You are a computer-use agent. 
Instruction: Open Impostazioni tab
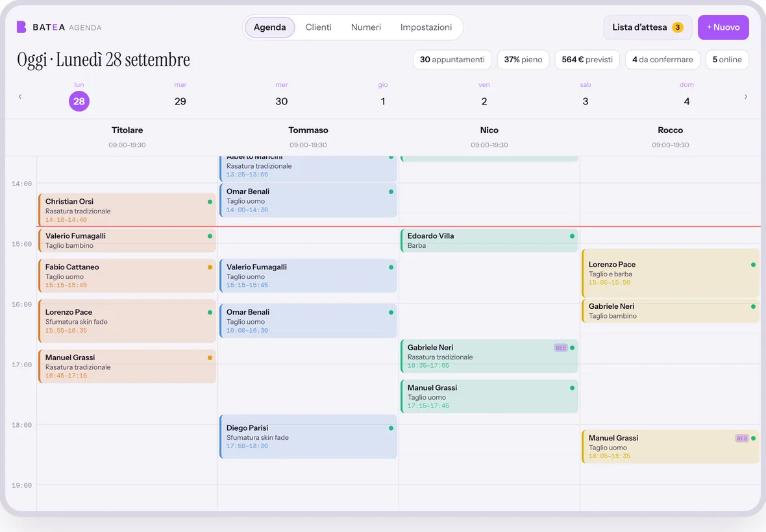tap(426, 27)
